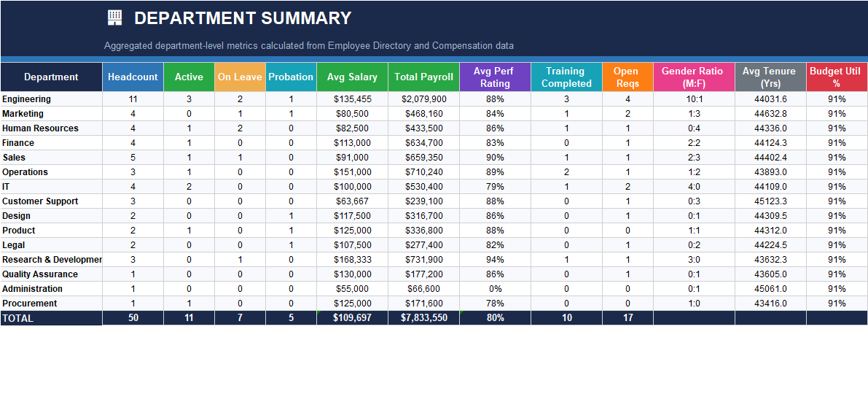Click the $151,000 average salary value
The image size is (868, 413).
point(352,172)
